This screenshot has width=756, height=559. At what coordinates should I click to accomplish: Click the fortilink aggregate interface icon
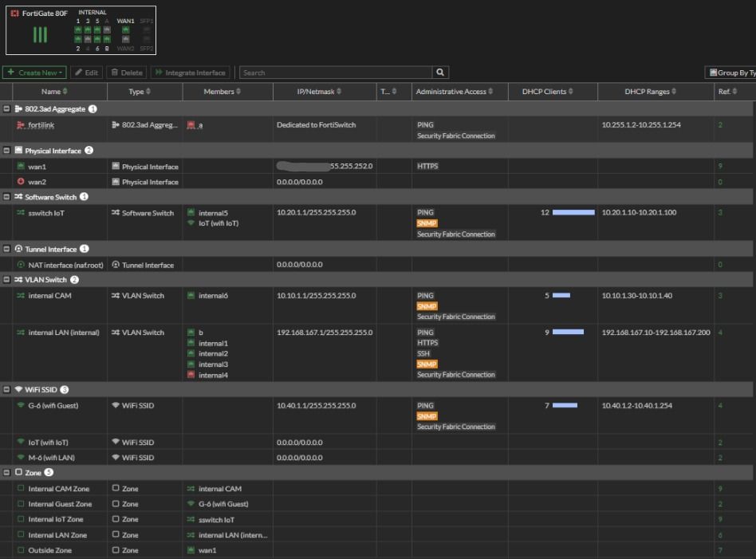(21, 125)
